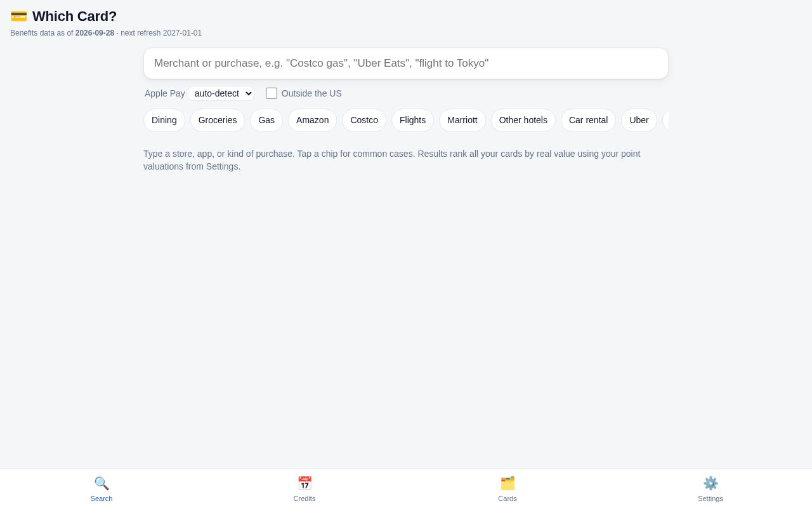Open the Search magnifier icon tab
This screenshot has height=508, width=812.
(x=101, y=483)
